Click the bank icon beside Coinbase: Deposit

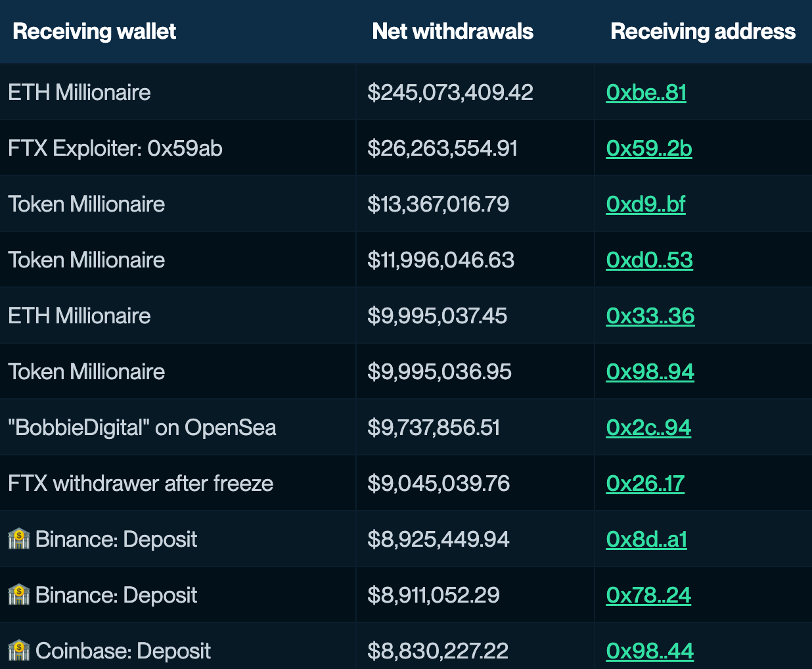pos(19,651)
